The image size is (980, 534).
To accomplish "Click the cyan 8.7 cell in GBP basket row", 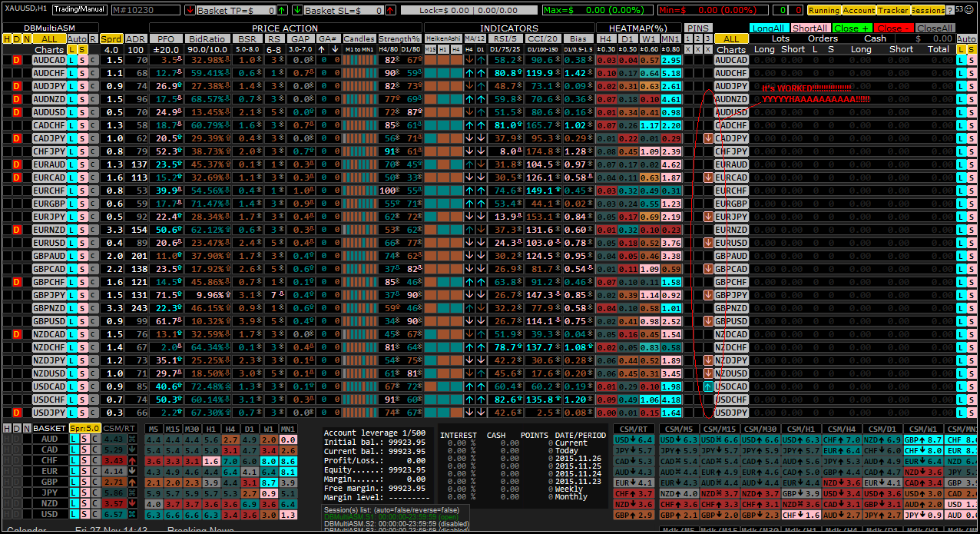I will pos(267,482).
